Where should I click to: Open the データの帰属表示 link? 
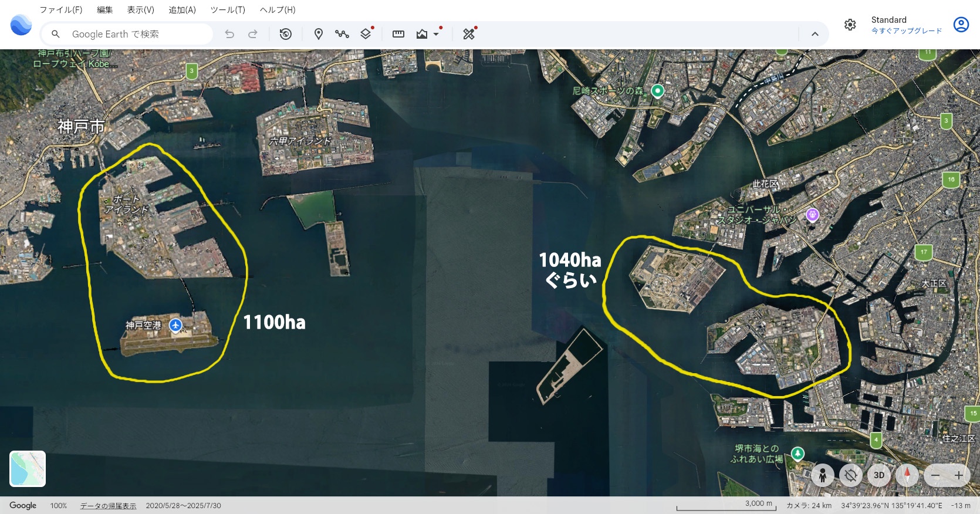pos(108,506)
